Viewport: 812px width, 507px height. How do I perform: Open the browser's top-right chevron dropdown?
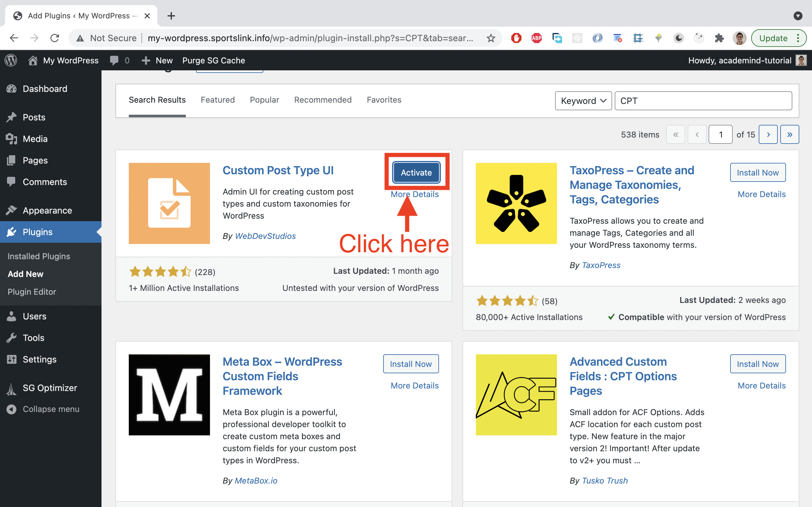tap(798, 16)
